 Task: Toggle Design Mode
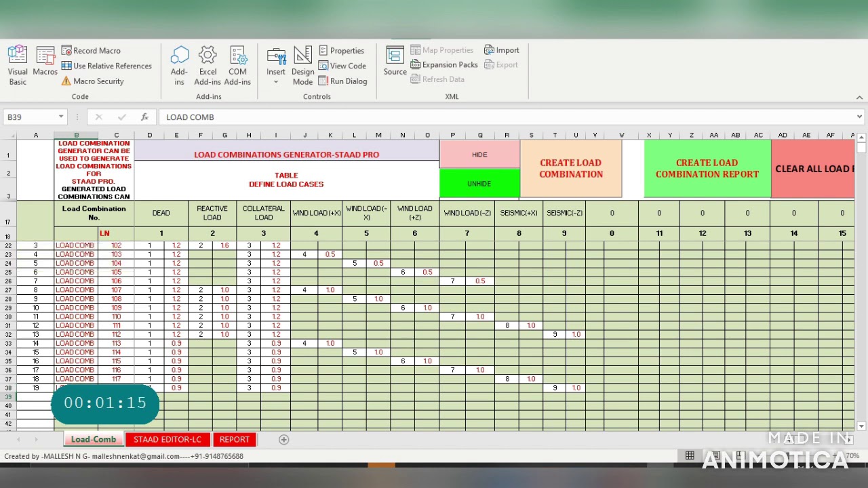pyautogui.click(x=303, y=66)
